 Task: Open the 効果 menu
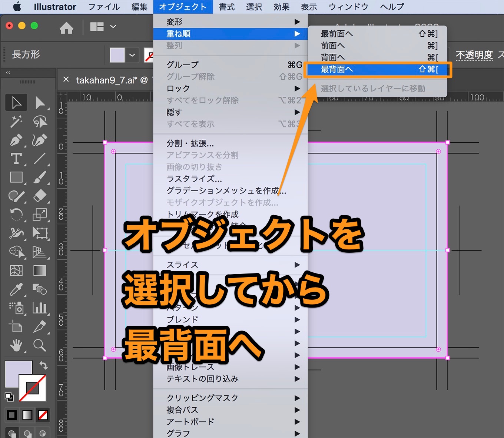[281, 7]
